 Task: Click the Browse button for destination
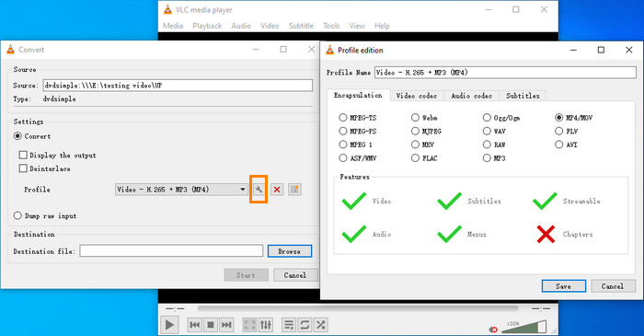[290, 251]
